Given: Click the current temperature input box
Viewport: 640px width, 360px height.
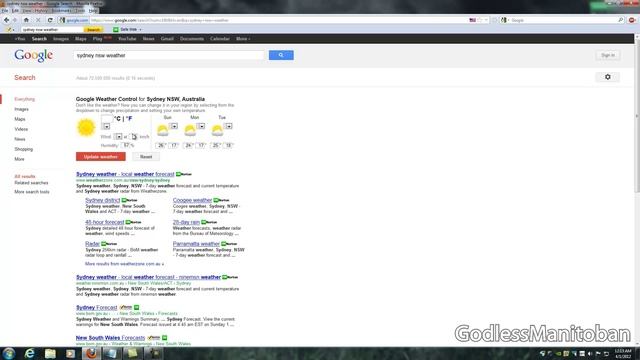Looking at the screenshot, I should [x=107, y=118].
